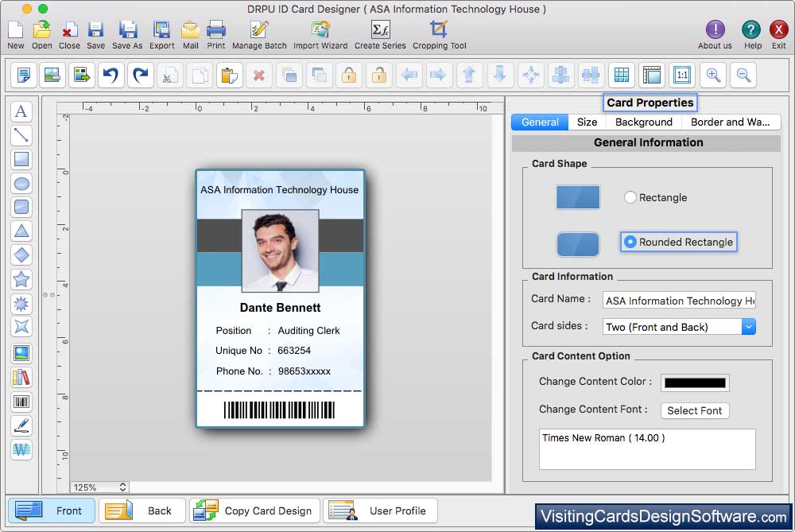Image resolution: width=795 pixels, height=532 pixels.
Task: Open Card sides dropdown
Action: pyautogui.click(x=679, y=327)
